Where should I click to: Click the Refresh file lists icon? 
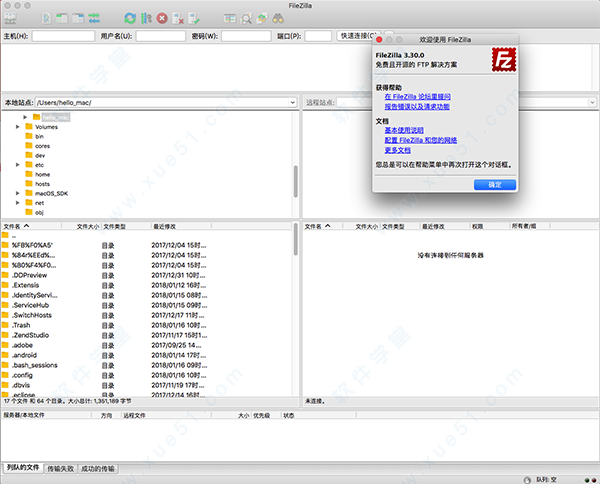pyautogui.click(x=130, y=18)
